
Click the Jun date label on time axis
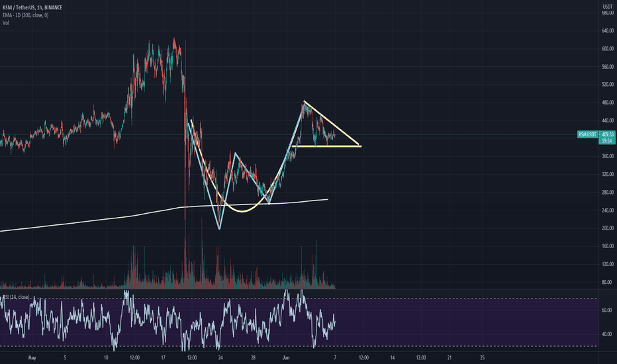[x=286, y=358]
